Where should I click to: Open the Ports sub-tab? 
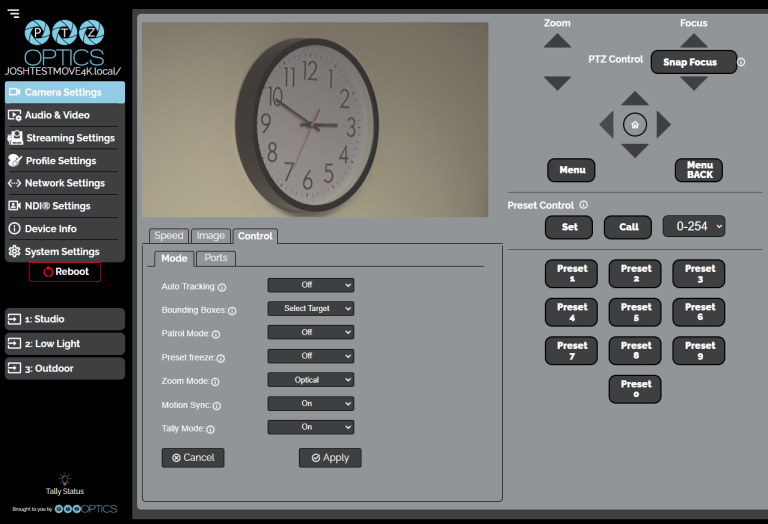pyautogui.click(x=216, y=258)
